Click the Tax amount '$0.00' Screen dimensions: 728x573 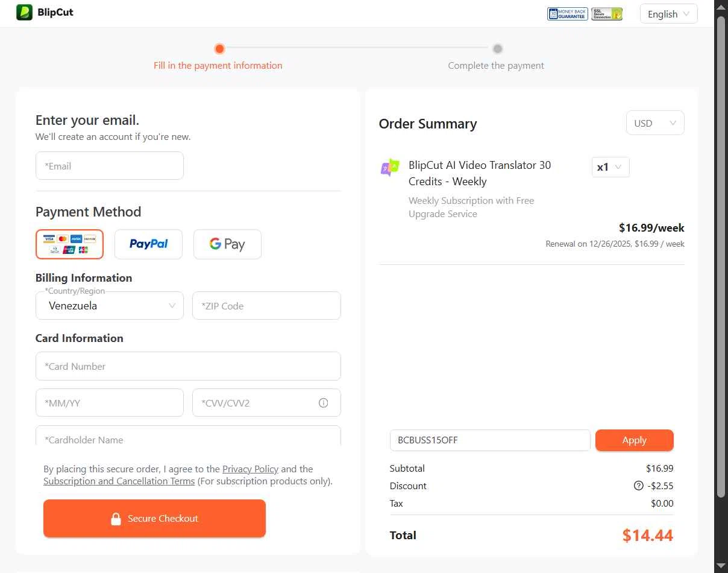coord(662,503)
